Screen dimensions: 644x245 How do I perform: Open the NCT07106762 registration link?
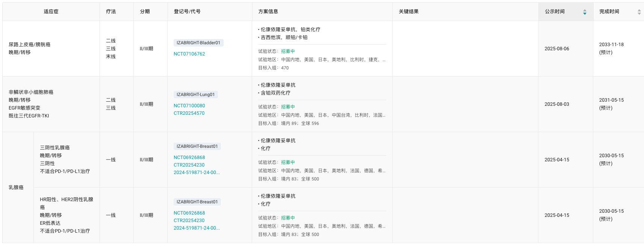click(x=189, y=54)
